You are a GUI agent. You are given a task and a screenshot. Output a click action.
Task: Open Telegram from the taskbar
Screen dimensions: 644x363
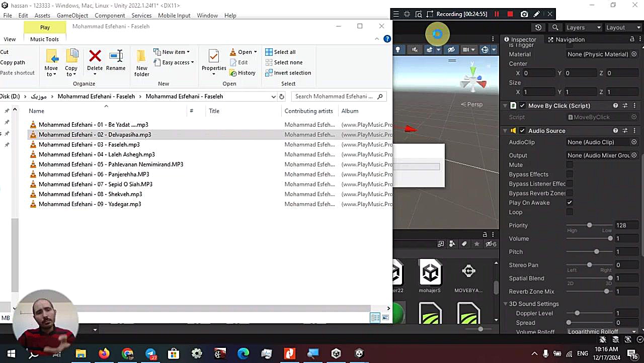pos(150,354)
